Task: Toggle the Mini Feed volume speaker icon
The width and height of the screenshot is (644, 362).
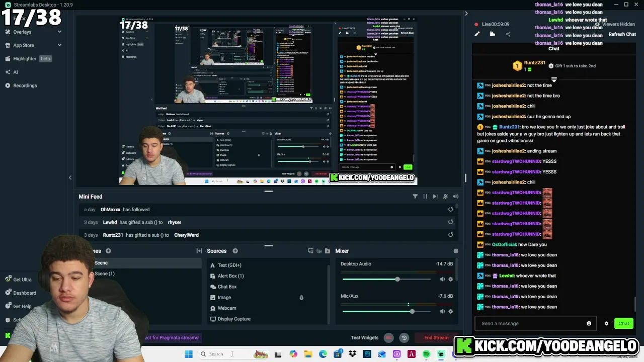Action: click(455, 197)
